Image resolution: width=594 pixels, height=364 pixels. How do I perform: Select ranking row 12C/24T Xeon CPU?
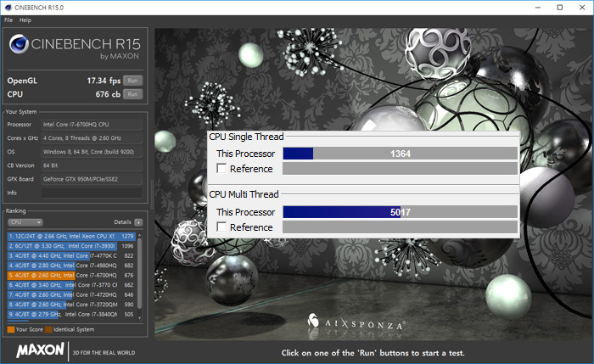click(x=71, y=236)
